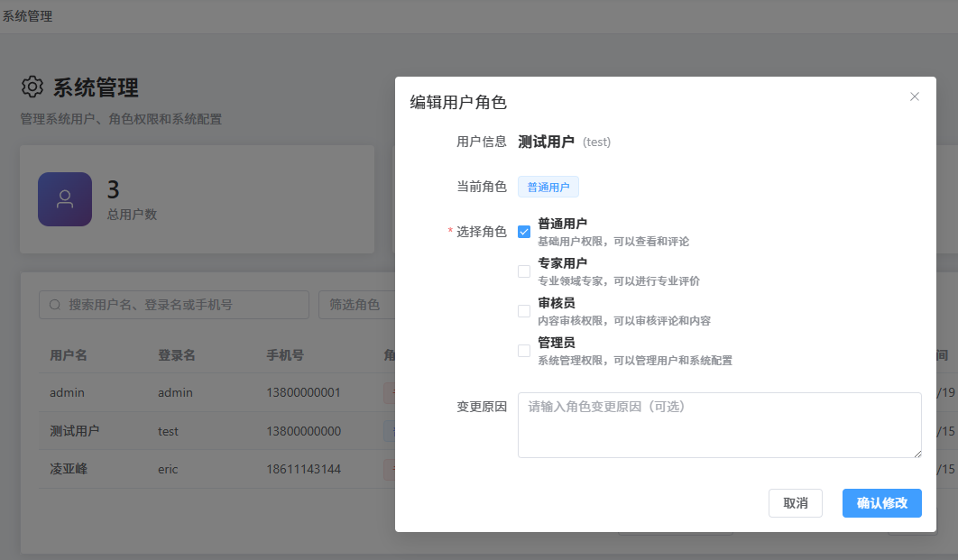
Task: Click the 用户名 column header
Action: click(x=69, y=355)
